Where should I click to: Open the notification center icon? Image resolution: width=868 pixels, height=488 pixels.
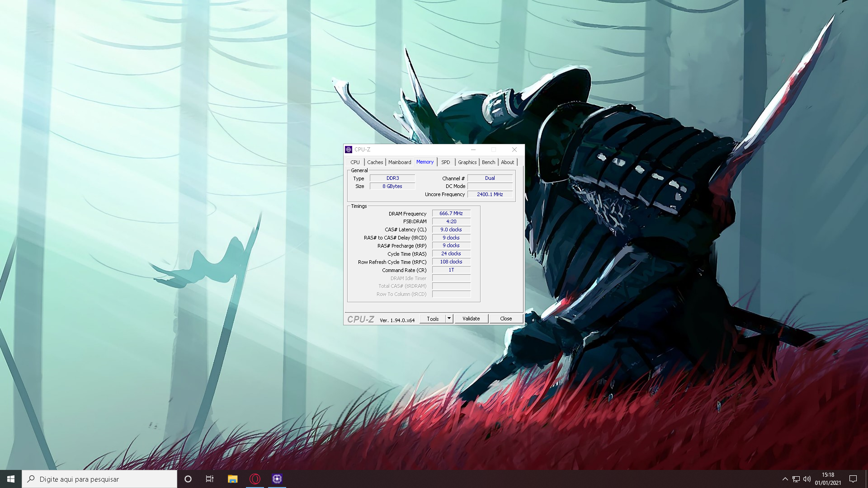pyautogui.click(x=853, y=479)
